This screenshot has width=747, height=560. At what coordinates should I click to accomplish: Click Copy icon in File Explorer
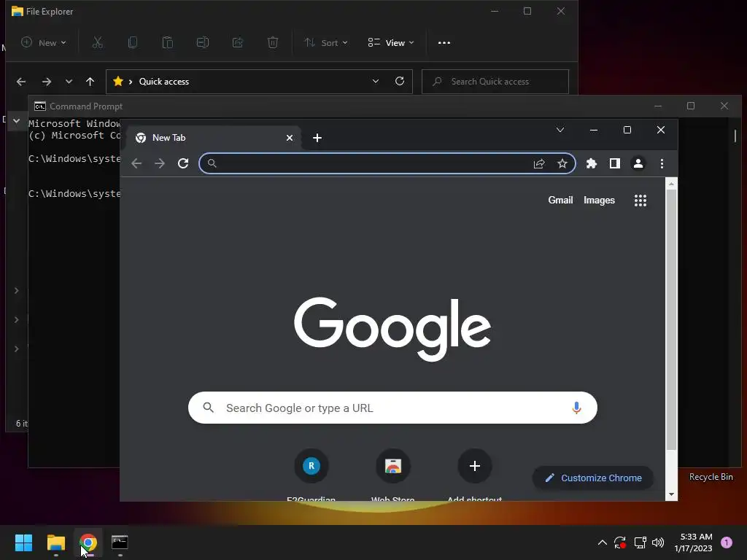tap(133, 43)
